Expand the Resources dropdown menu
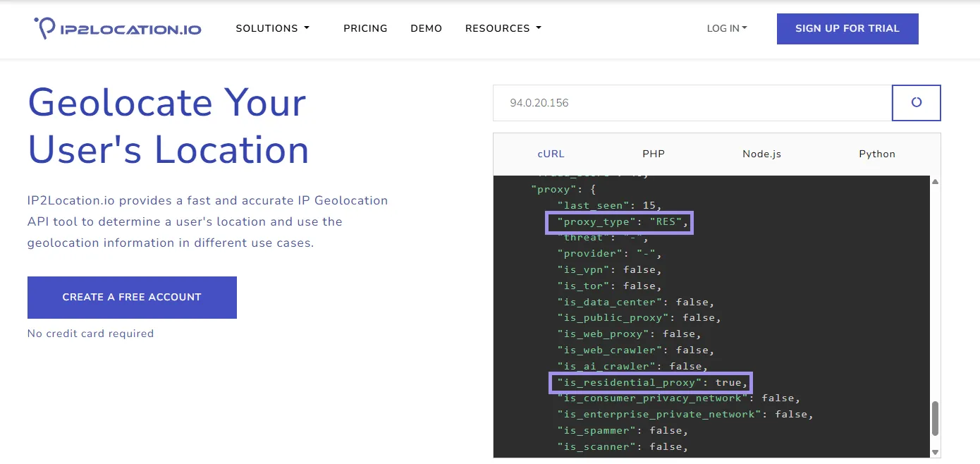The image size is (980, 464). [x=503, y=28]
